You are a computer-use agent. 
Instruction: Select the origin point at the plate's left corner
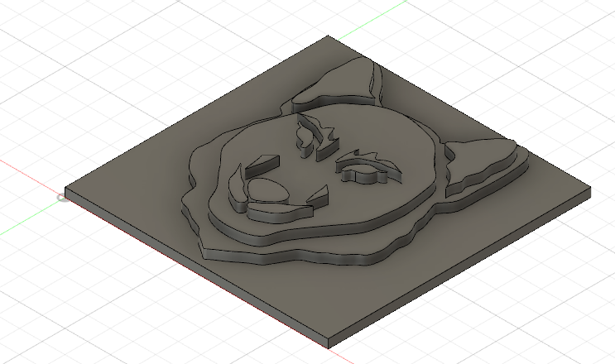[63, 198]
